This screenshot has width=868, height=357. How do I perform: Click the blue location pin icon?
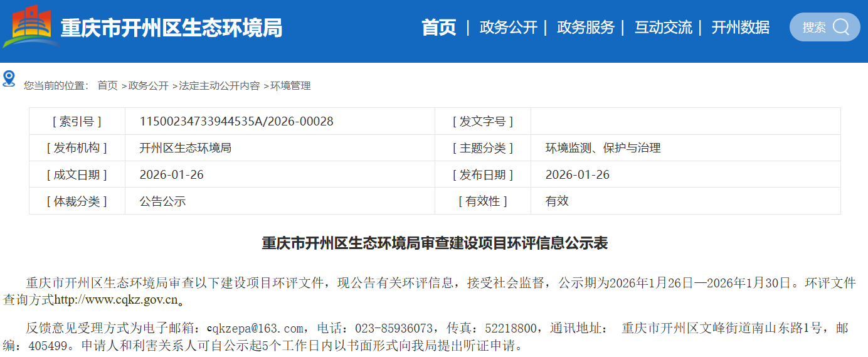9,78
